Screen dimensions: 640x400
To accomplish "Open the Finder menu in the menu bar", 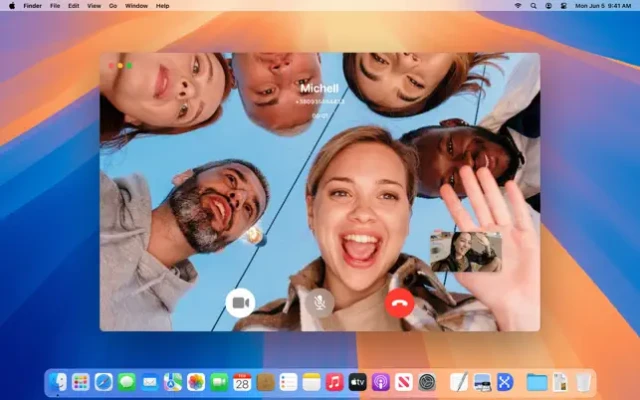I will (33, 6).
